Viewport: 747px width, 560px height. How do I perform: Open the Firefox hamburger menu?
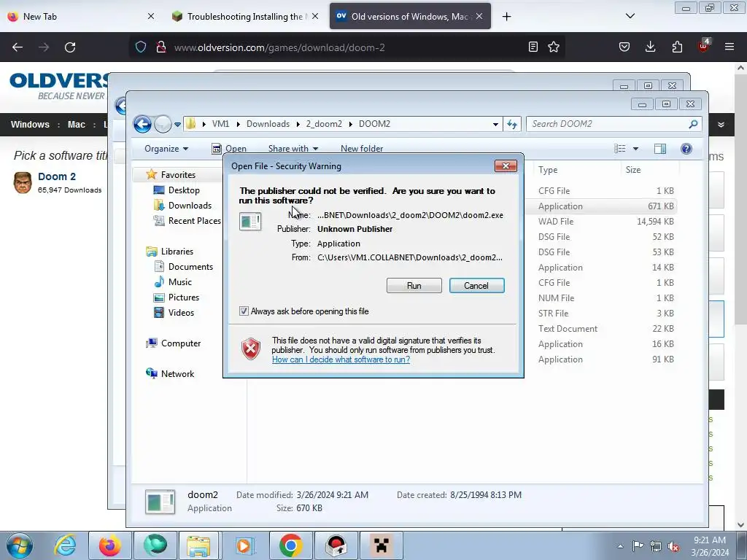tap(729, 47)
